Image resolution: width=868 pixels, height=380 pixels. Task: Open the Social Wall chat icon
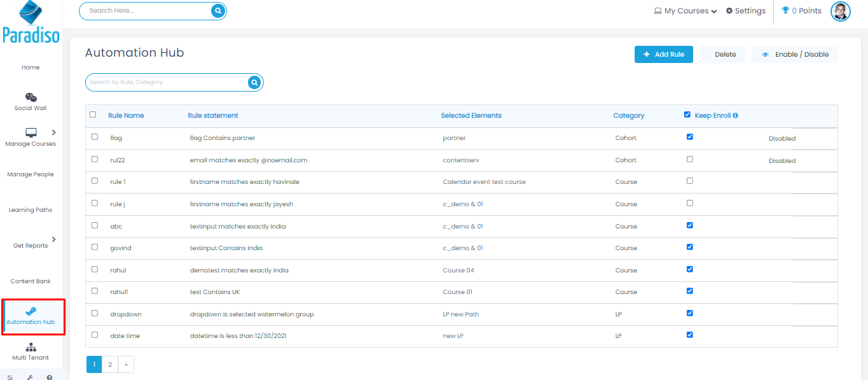point(31,97)
